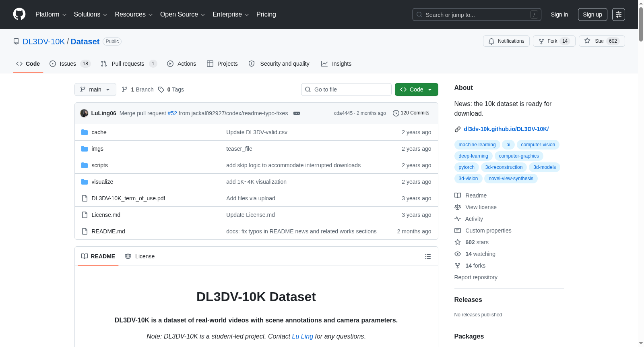Select the License tab in README panel
Viewport: 644px width, 347px height.
click(x=140, y=256)
